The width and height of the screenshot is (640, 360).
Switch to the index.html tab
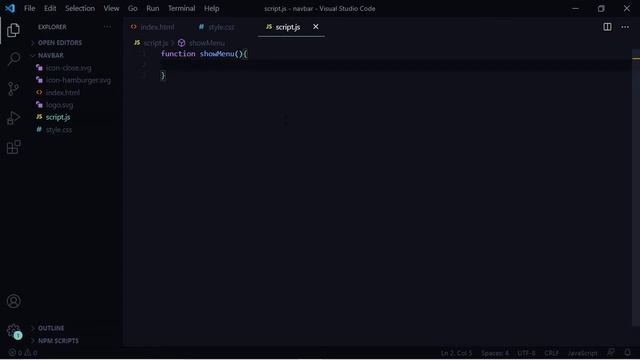point(157,27)
